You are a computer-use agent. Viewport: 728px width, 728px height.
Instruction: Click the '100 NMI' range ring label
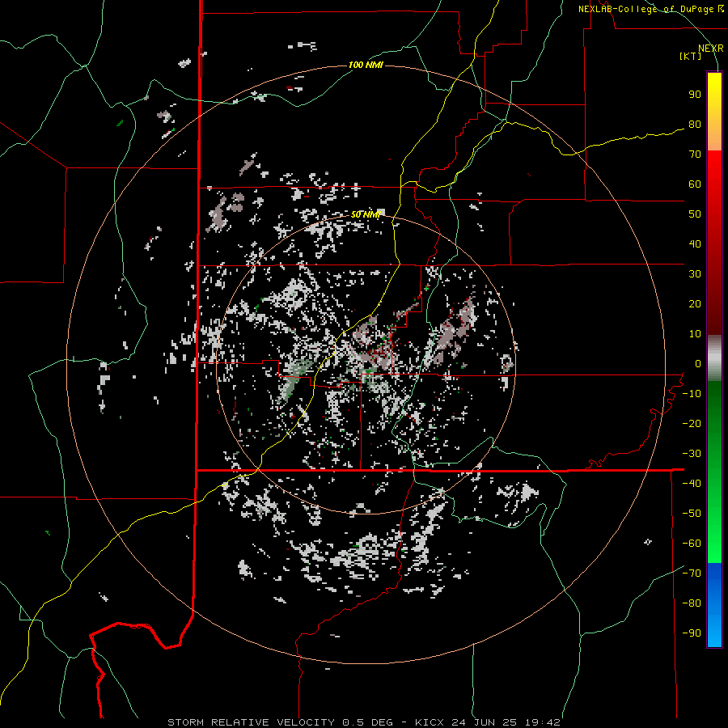366,65
